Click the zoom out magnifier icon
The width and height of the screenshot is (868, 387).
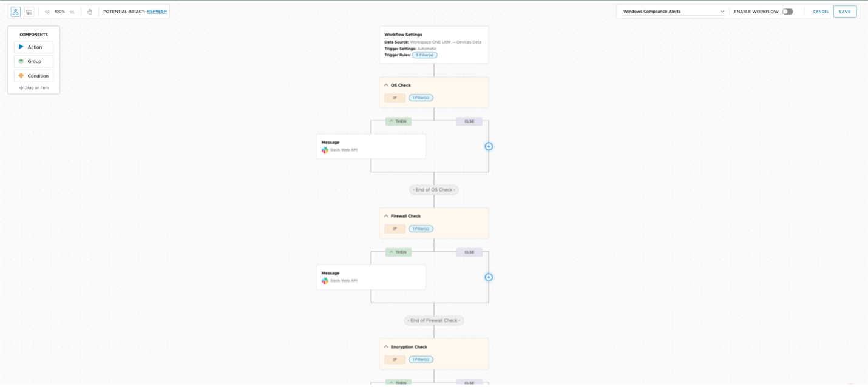pyautogui.click(x=47, y=11)
